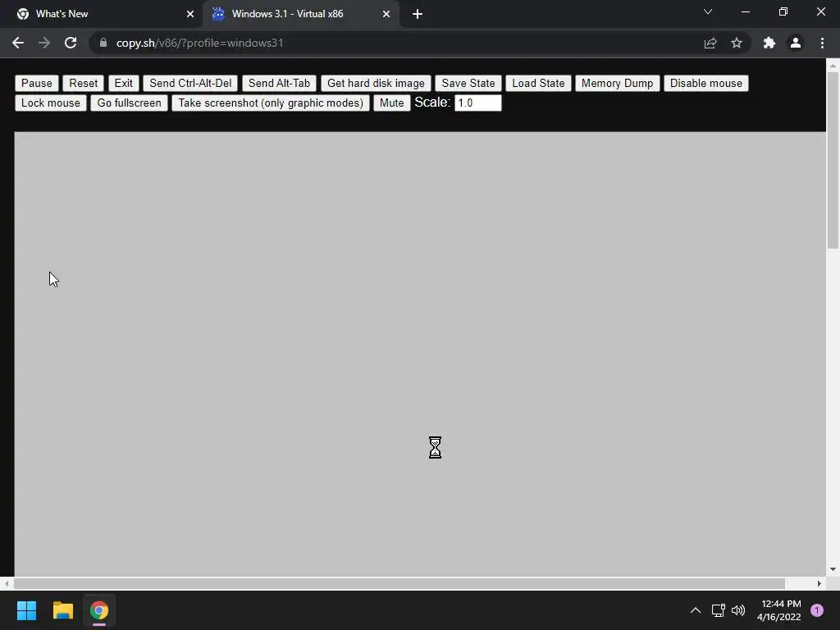Image resolution: width=840 pixels, height=630 pixels.
Task: Open the Chrome profile menu
Action: 796,43
